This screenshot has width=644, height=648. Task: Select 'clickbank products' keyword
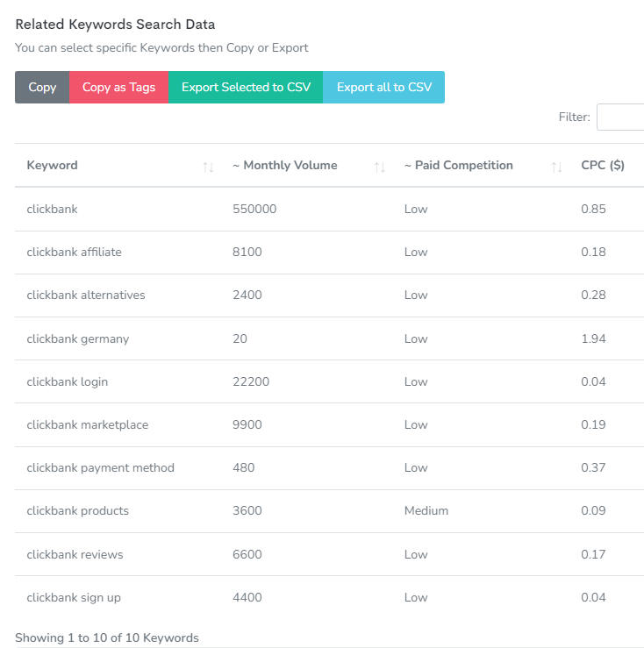pyautogui.click(x=78, y=511)
